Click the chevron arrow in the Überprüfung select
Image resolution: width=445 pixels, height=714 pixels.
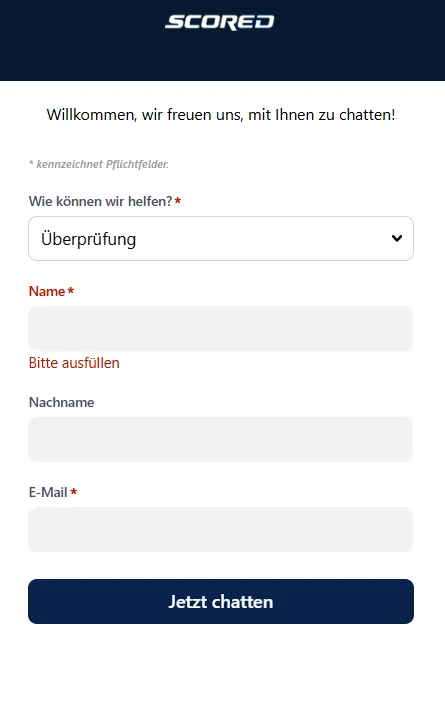397,238
